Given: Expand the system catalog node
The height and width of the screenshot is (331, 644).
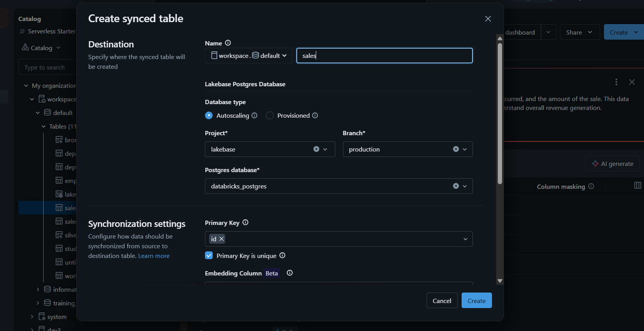Looking at the screenshot, I should (x=32, y=317).
